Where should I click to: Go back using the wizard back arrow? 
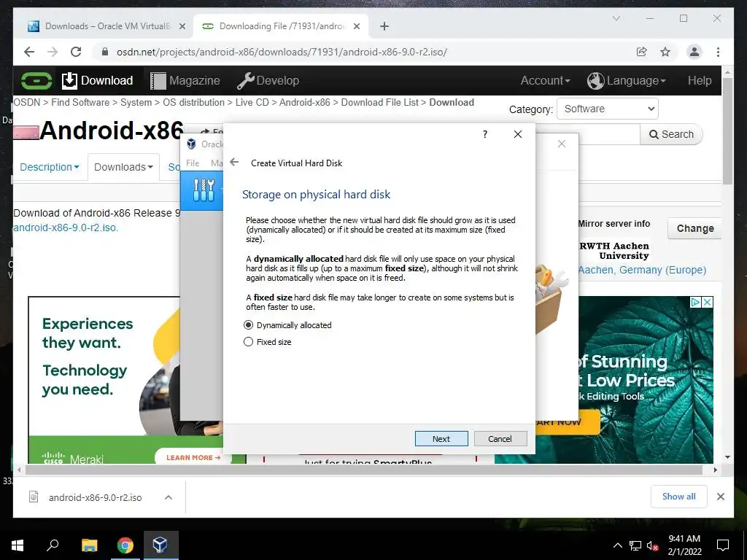tap(234, 163)
